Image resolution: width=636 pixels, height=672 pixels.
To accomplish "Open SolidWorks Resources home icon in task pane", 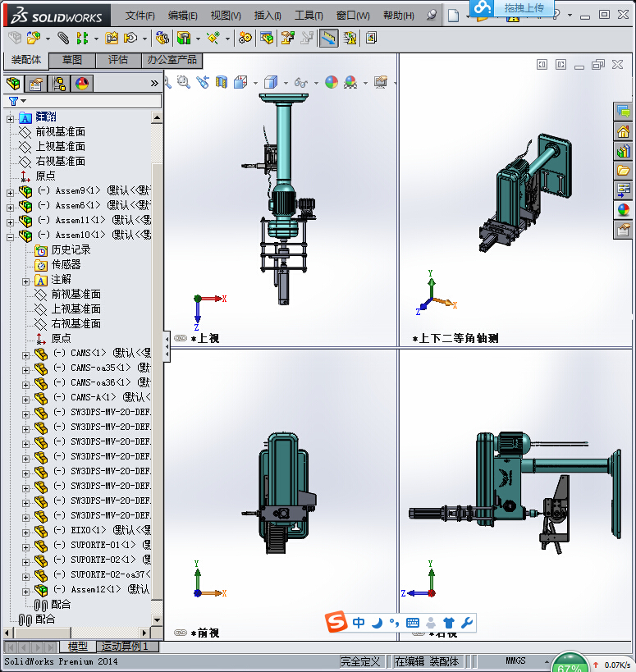I will pyautogui.click(x=623, y=131).
